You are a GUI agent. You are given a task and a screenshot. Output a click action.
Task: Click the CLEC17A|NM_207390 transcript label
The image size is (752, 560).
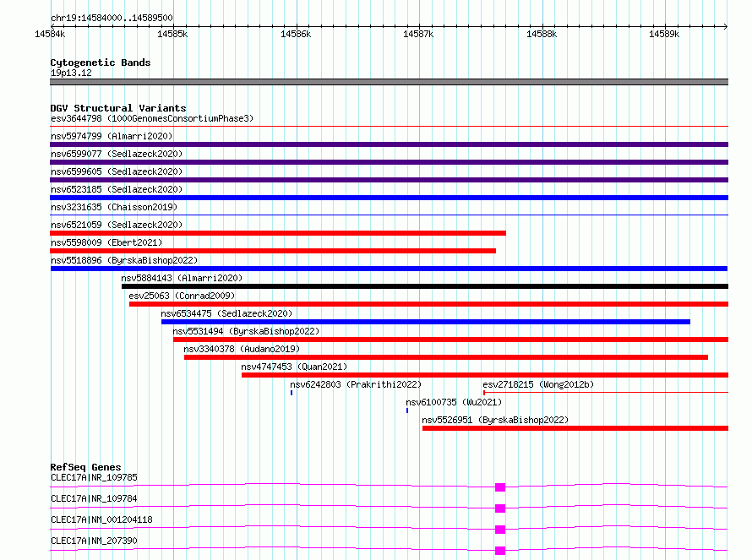94,541
